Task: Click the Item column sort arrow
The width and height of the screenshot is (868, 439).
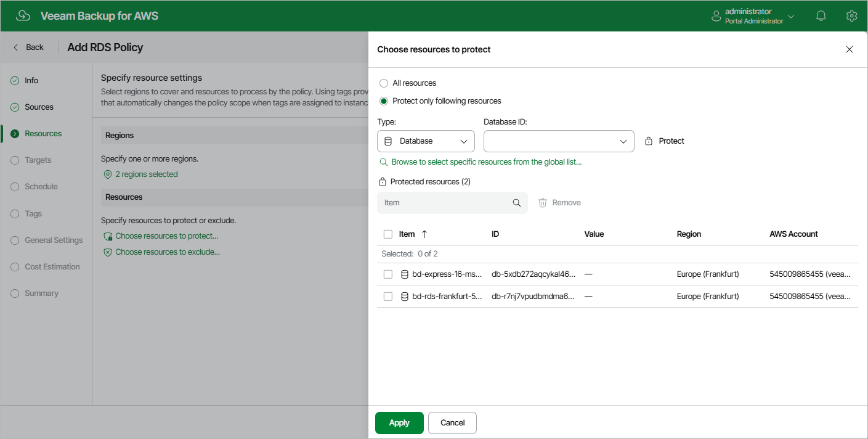Action: point(424,234)
